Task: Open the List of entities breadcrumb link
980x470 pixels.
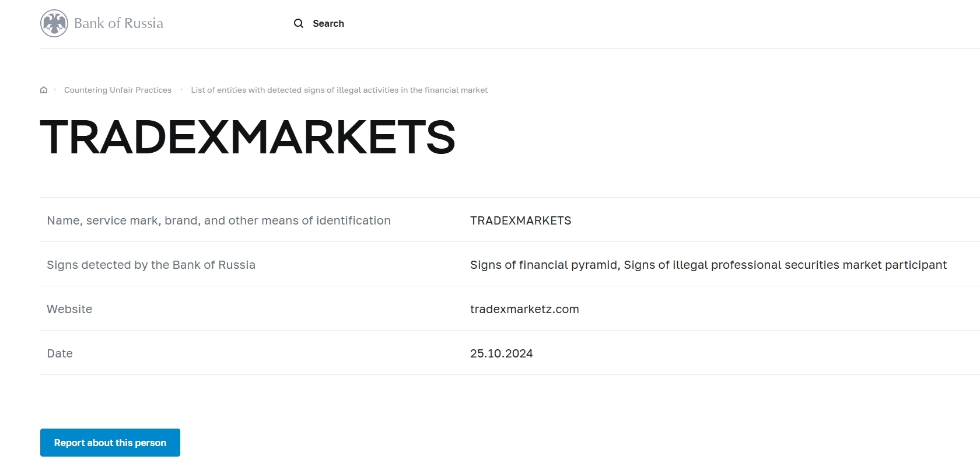Action: 339,90
